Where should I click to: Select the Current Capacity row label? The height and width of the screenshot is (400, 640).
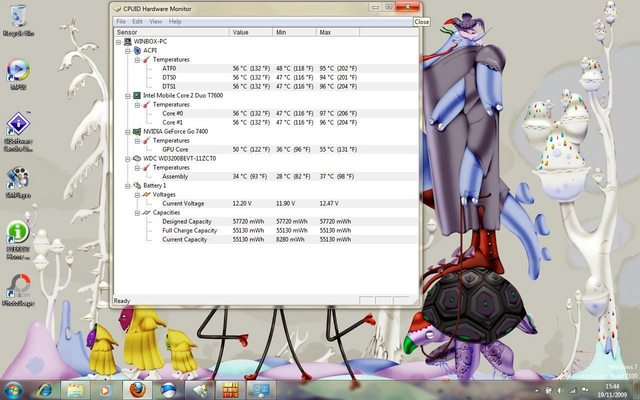(x=184, y=240)
